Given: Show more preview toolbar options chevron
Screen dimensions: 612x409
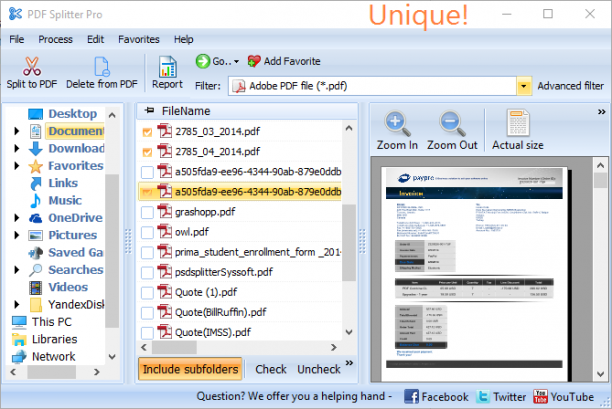Looking at the screenshot, I should click(x=601, y=112).
